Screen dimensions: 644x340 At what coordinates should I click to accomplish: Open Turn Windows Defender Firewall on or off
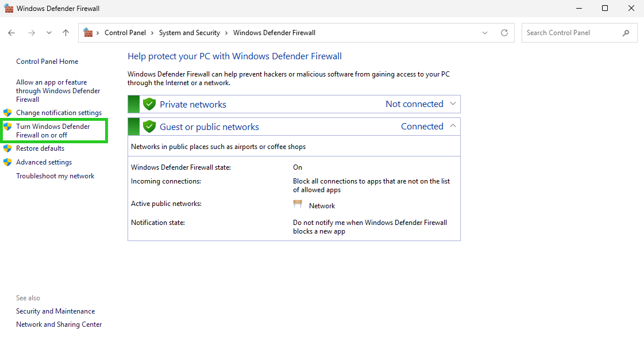53,130
